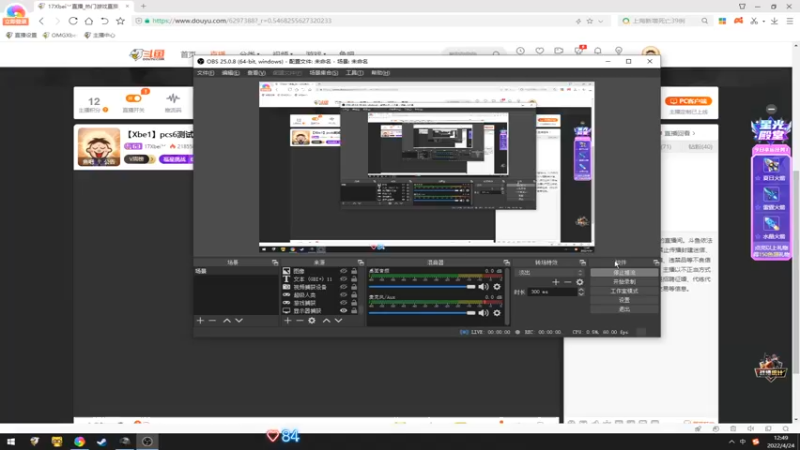Screen dimensions: 800x450
Task: Pop out the 混音器 dock panel
Action: tap(507, 262)
